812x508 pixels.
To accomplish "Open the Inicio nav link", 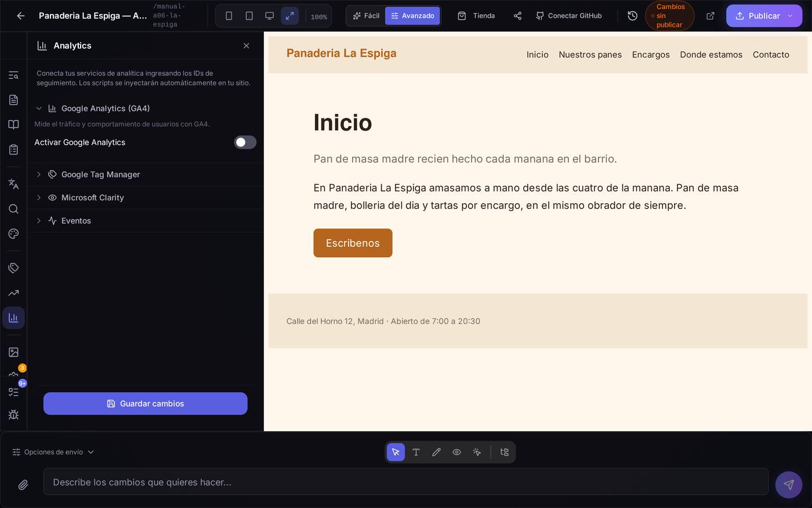I will pos(538,55).
